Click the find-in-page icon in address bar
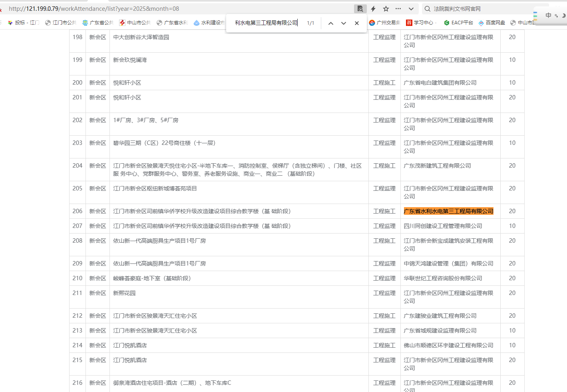The height and width of the screenshot is (392, 567). [x=360, y=9]
